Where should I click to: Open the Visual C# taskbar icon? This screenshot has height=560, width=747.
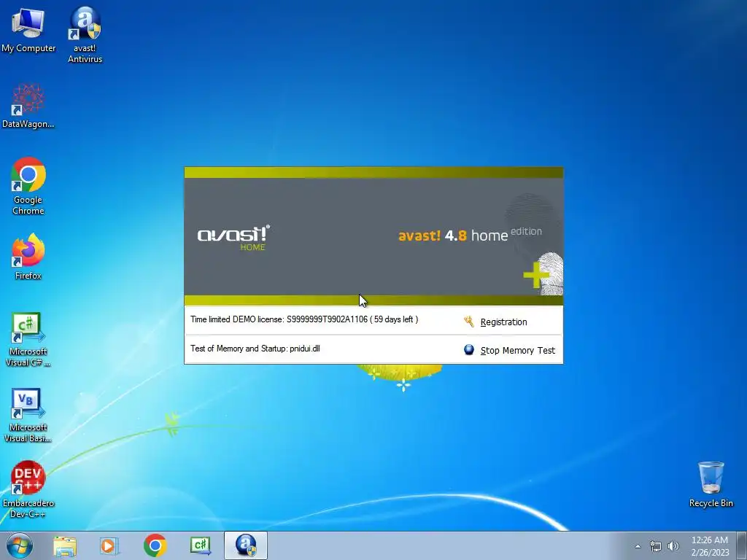click(201, 545)
